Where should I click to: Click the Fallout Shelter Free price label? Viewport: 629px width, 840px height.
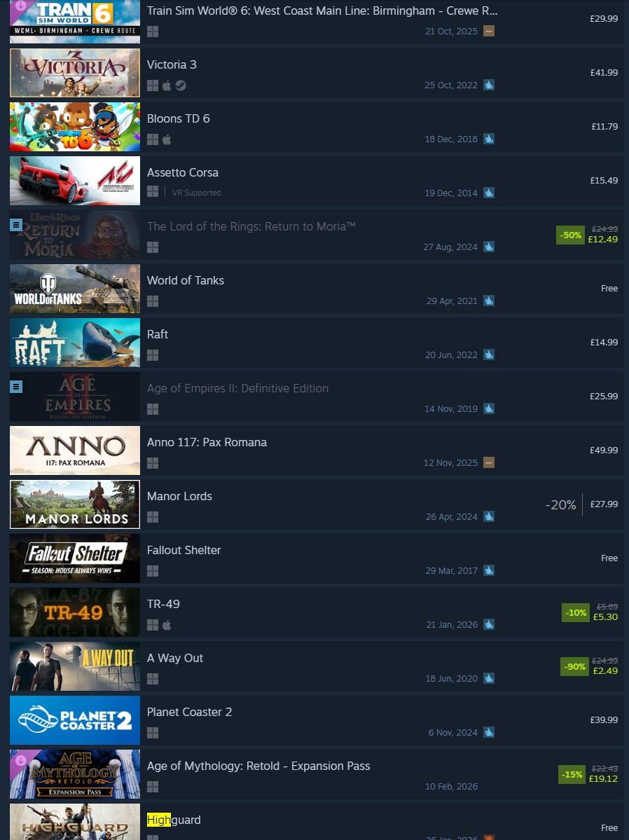tap(609, 558)
